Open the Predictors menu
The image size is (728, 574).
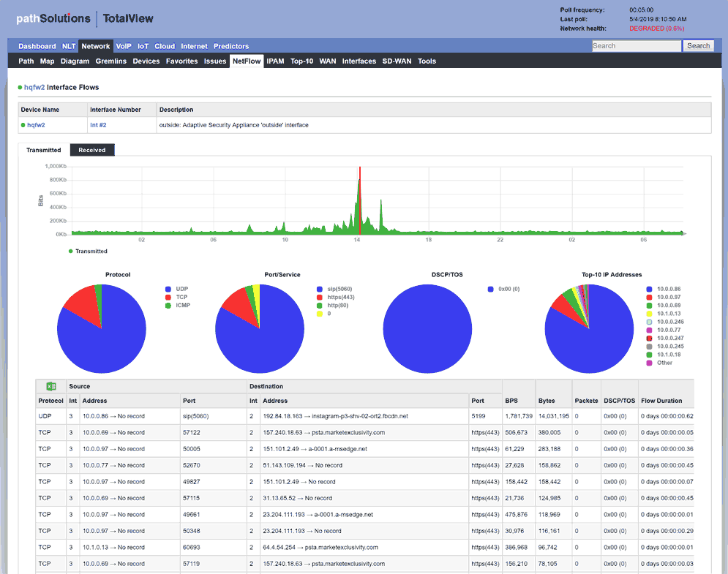tap(231, 46)
